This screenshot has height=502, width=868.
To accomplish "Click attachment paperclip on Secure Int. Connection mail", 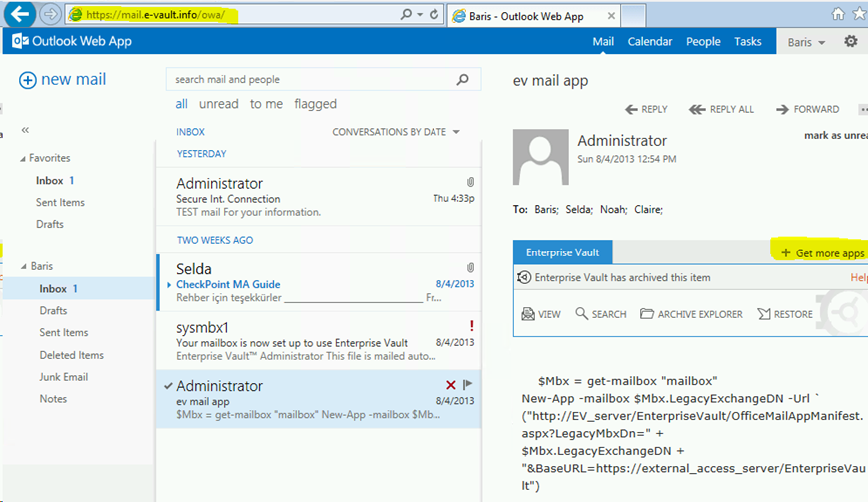I will [470, 182].
